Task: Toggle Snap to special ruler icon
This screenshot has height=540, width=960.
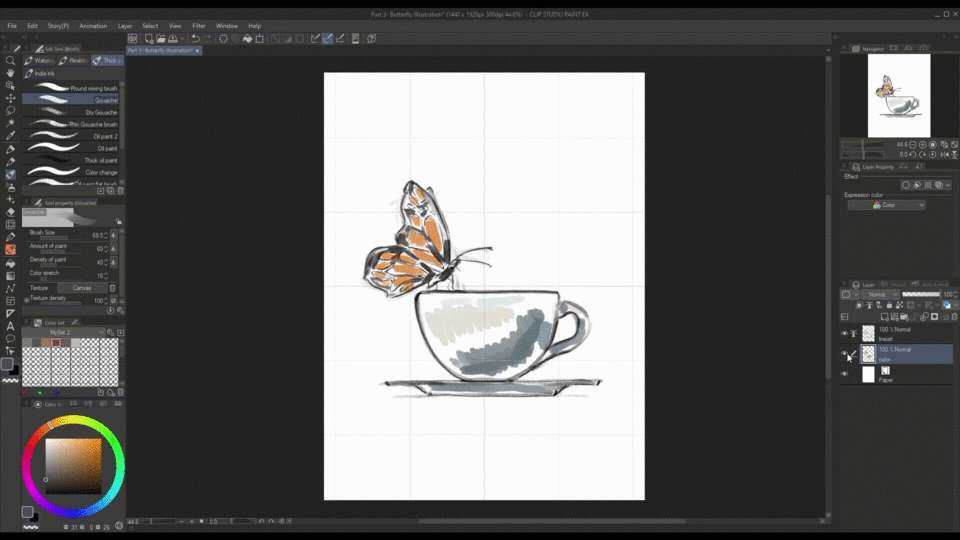Action: tap(328, 39)
